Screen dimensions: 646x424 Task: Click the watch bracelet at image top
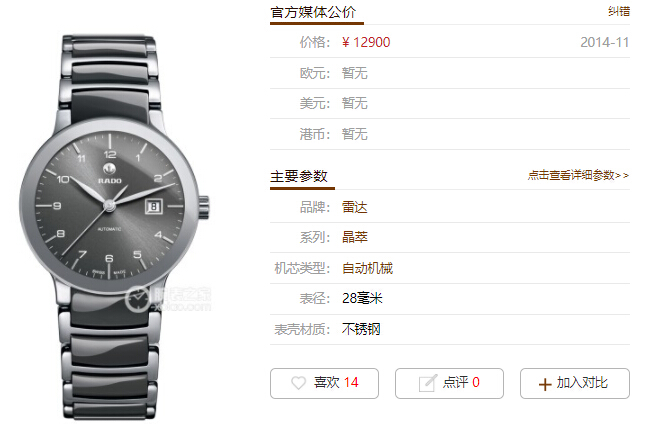pyautogui.click(x=109, y=78)
